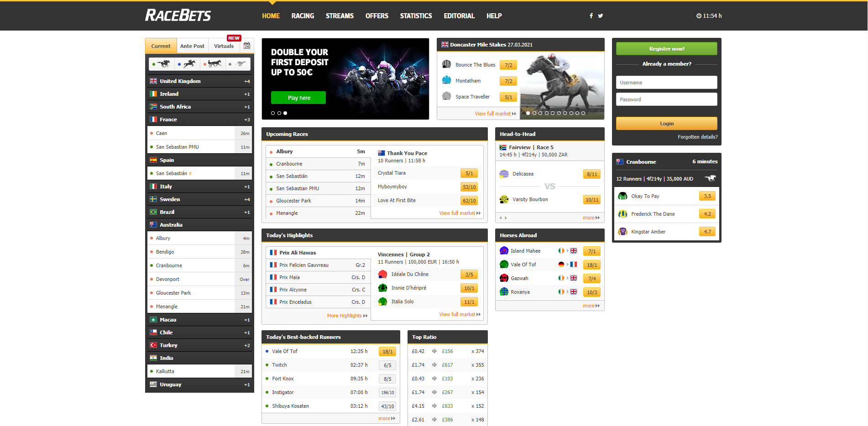Click the South Africa flag beside Fairview Race 5

pos(503,147)
